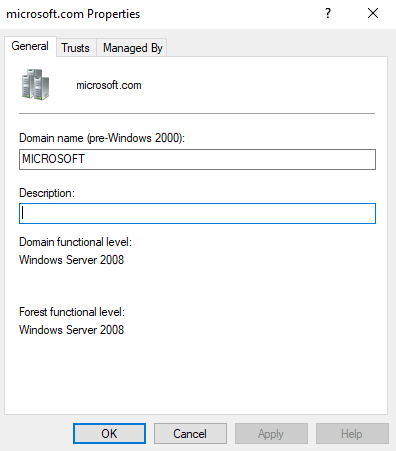Click the Apply button
The image size is (396, 451).
pyautogui.click(x=271, y=434)
